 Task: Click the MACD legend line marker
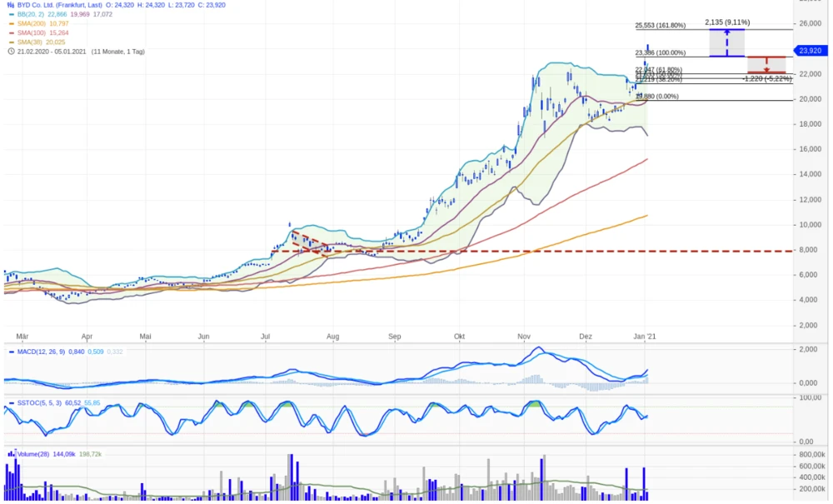11,352
